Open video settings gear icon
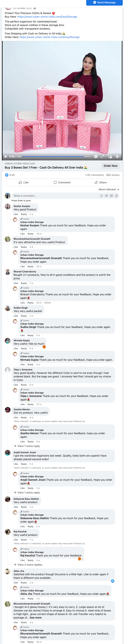Screen dimensions: 124x644 coord(96,156)
